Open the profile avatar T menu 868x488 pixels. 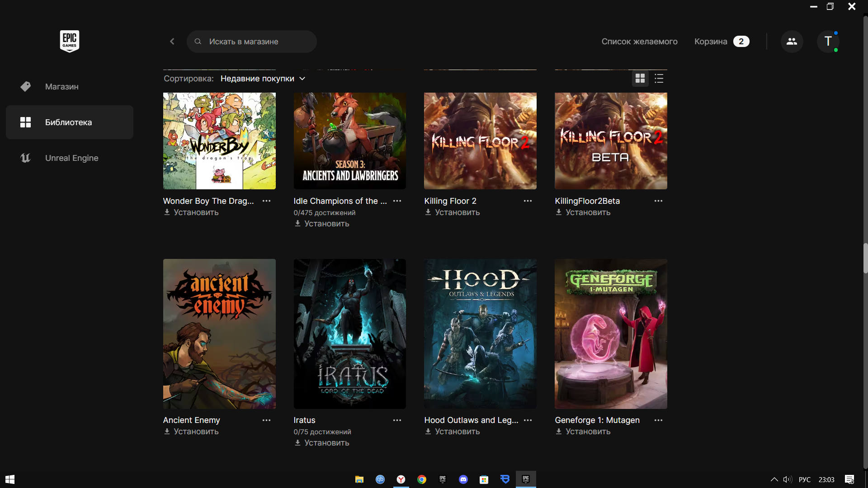(828, 42)
